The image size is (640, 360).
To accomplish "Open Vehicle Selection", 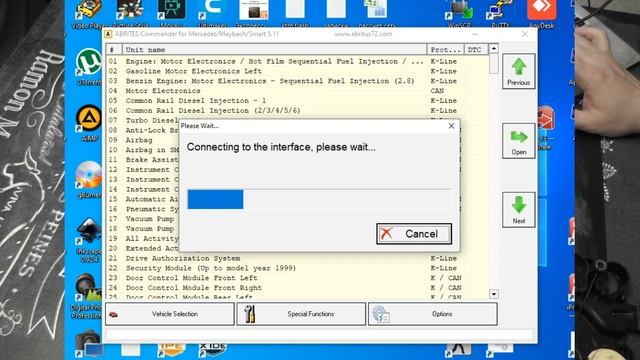I will click(170, 314).
